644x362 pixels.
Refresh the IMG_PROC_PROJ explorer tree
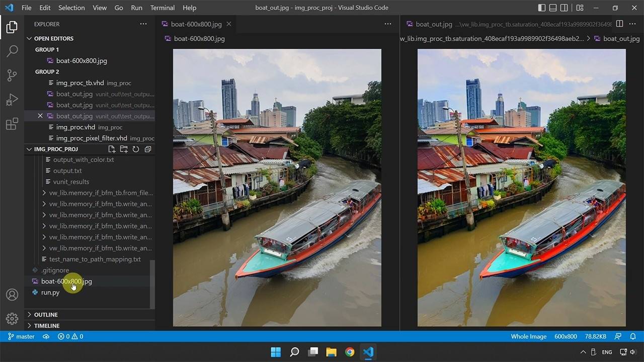(136, 149)
